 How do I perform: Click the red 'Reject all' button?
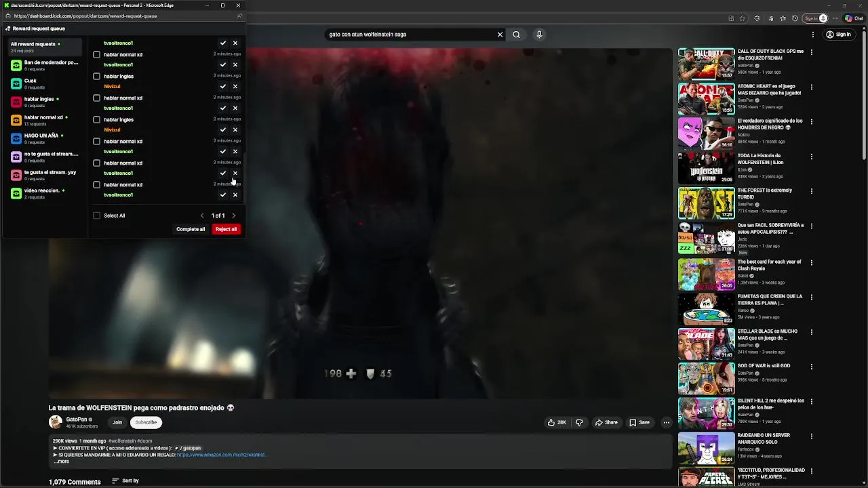click(226, 229)
